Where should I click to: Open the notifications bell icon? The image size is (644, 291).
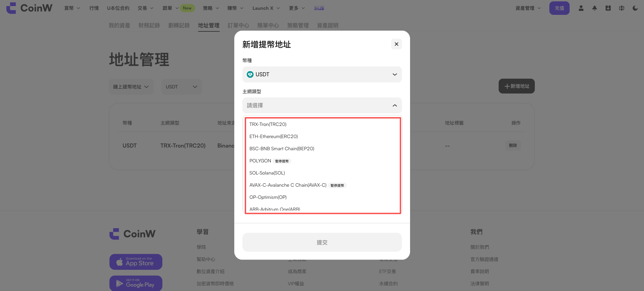click(595, 8)
